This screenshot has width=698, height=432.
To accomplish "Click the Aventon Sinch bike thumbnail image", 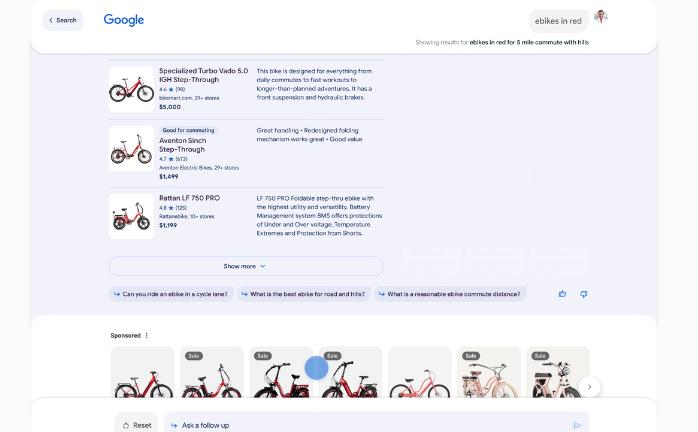I will (x=131, y=149).
